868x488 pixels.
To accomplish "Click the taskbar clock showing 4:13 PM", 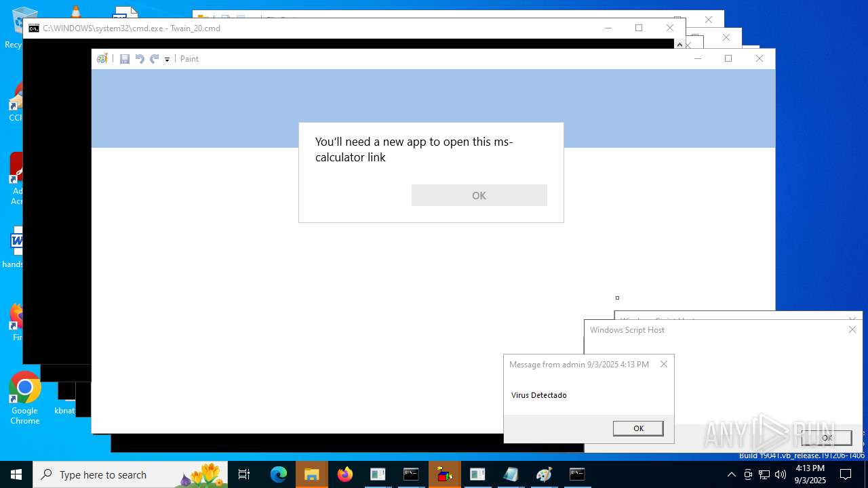I will (810, 474).
